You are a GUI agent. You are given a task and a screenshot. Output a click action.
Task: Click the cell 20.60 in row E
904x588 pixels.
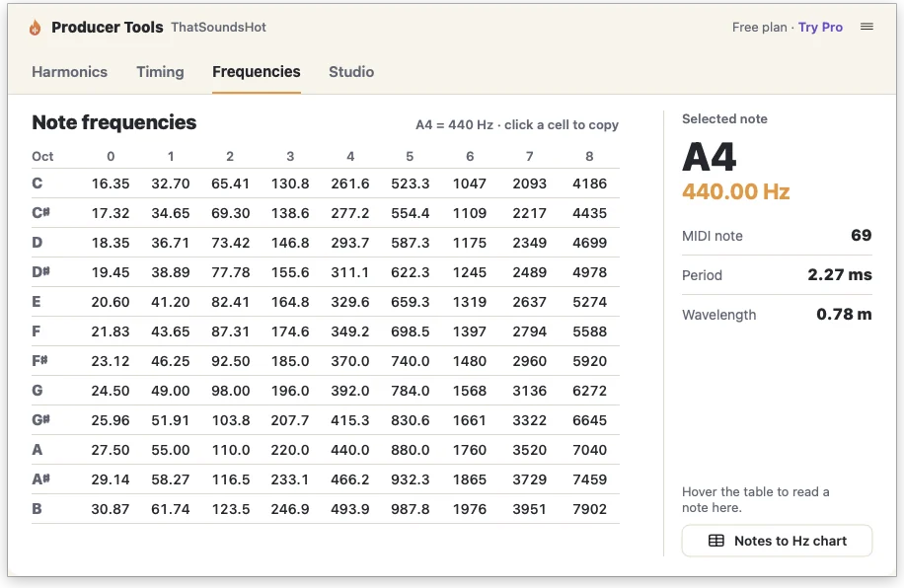click(x=111, y=302)
